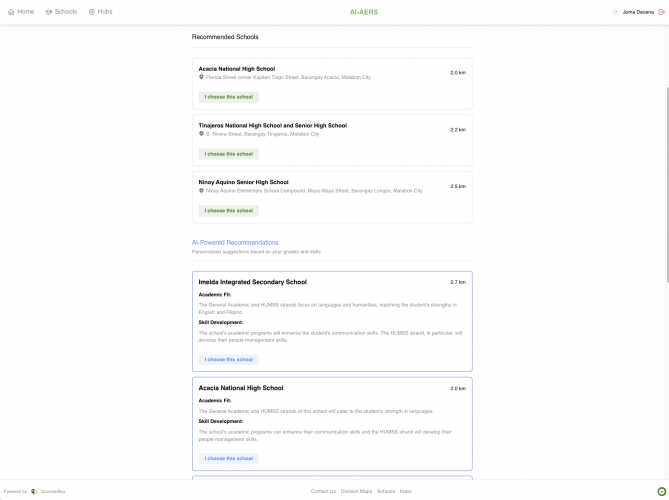Screen dimensions: 669x500
Task: Click the page vertical scrollbar
Action: click(x=667, y=185)
